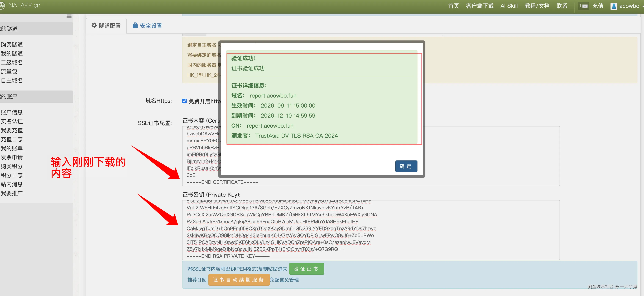Open 充值日志 in the sidebar
Viewport: 644px width, 296px height.
coord(12,139)
